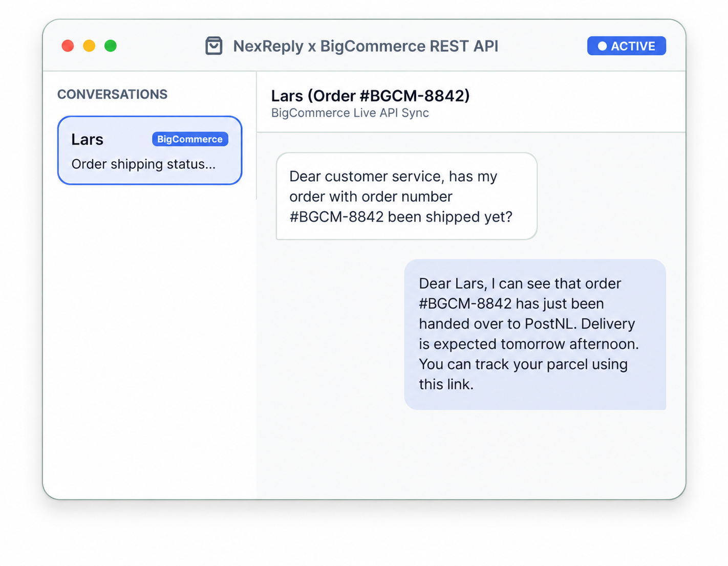This screenshot has width=728, height=566.
Task: Click the BigCommerce tag on Lars conversation
Action: click(190, 139)
